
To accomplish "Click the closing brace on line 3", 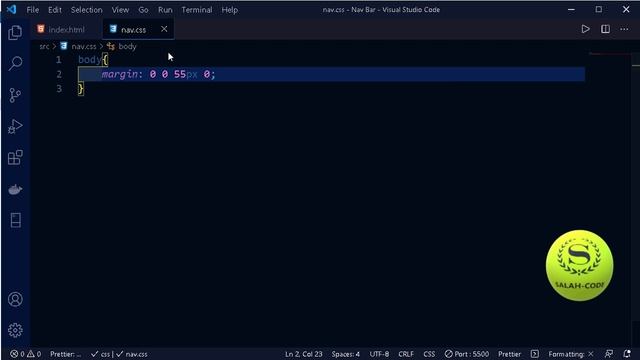I will pyautogui.click(x=81, y=89).
